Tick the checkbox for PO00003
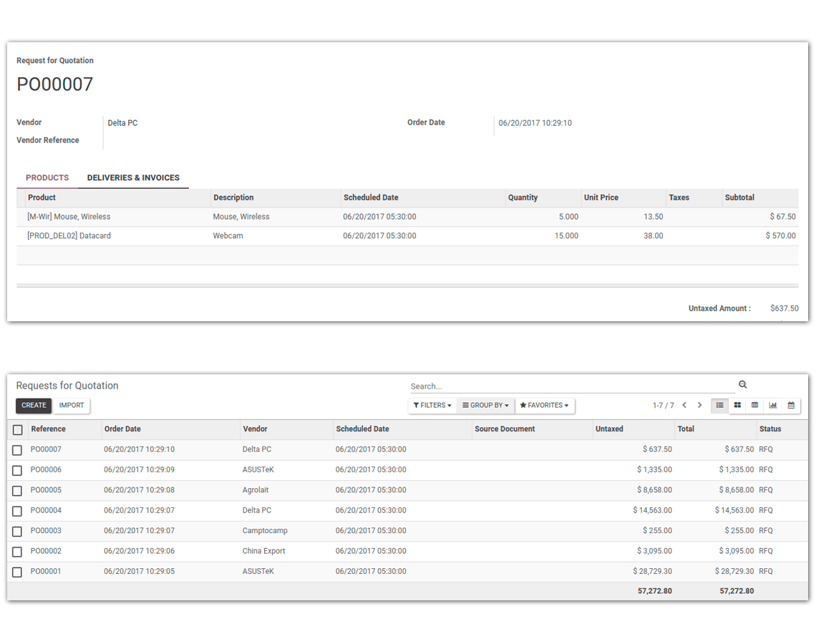Screen dimensions: 816x644 [x=17, y=531]
